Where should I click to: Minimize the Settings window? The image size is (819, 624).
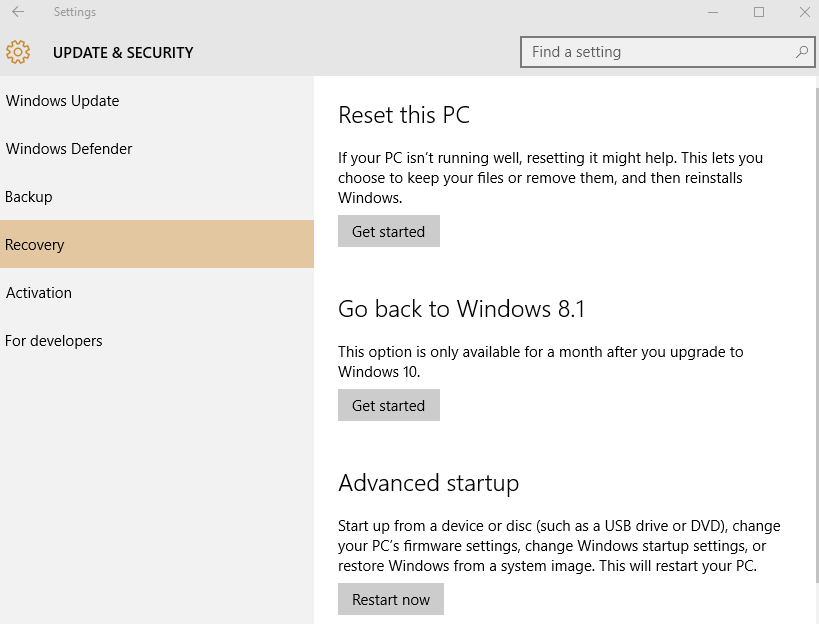pos(713,12)
